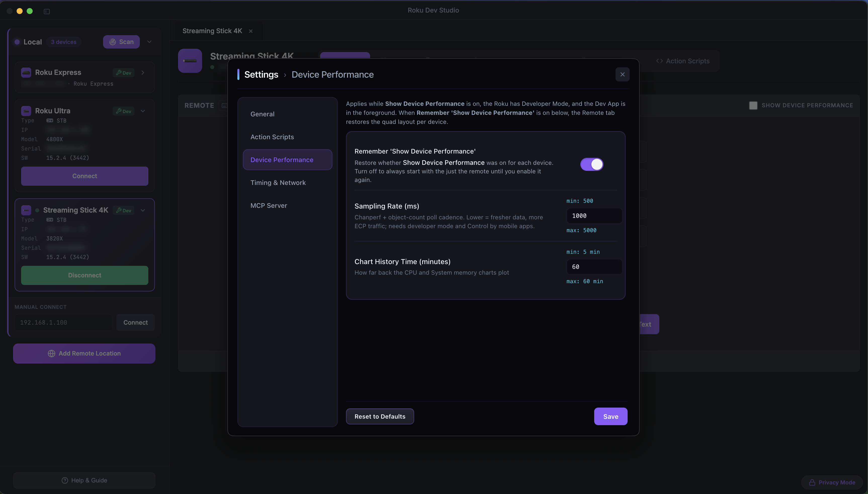Toggle the sidebar panel icon in title bar
868x494 pixels.
[47, 11]
